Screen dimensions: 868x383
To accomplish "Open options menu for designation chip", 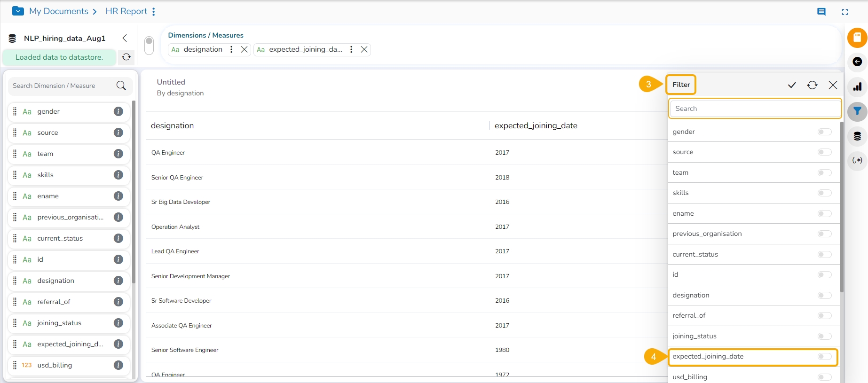I will [231, 49].
